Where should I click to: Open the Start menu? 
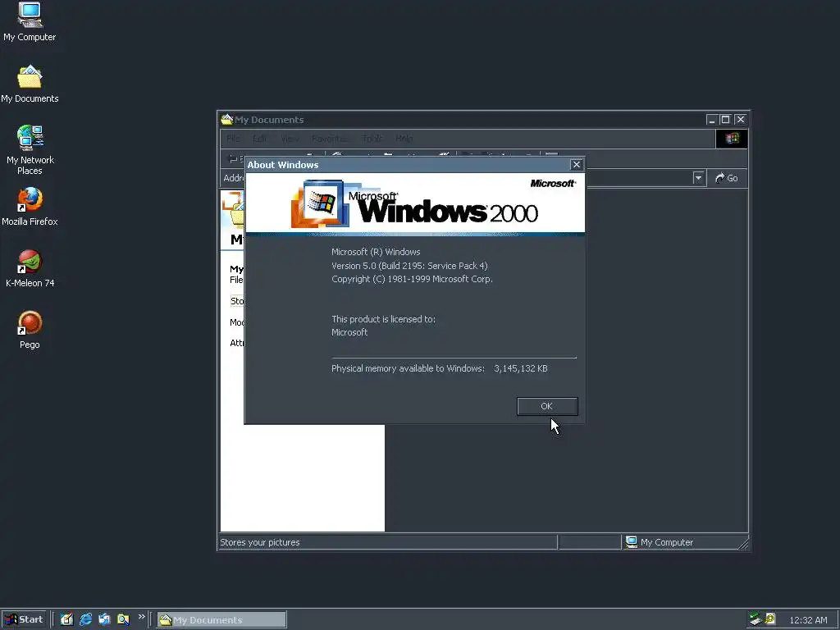(24, 619)
